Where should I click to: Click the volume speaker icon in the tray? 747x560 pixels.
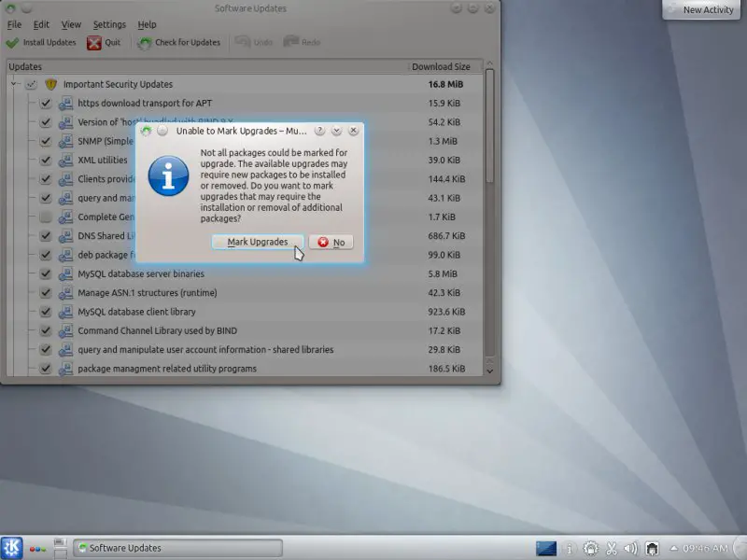click(631, 549)
